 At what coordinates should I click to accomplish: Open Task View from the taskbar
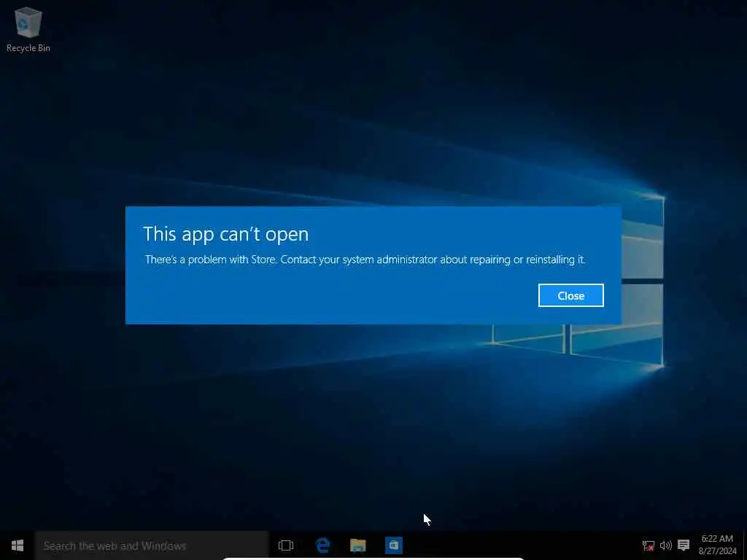coord(286,545)
